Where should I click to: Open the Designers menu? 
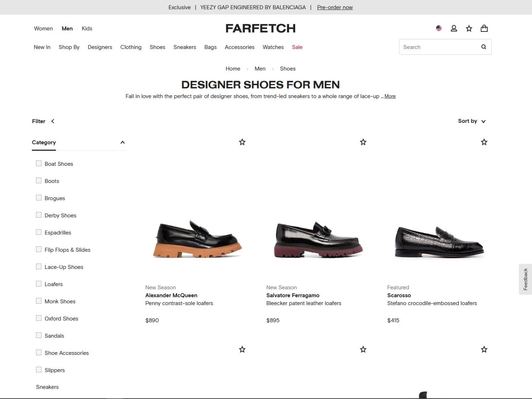point(100,47)
